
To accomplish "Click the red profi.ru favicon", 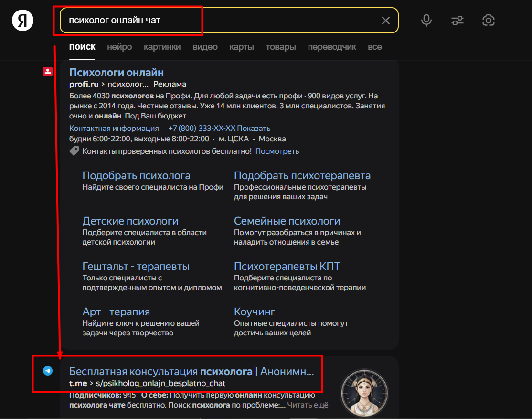I will tap(48, 72).
